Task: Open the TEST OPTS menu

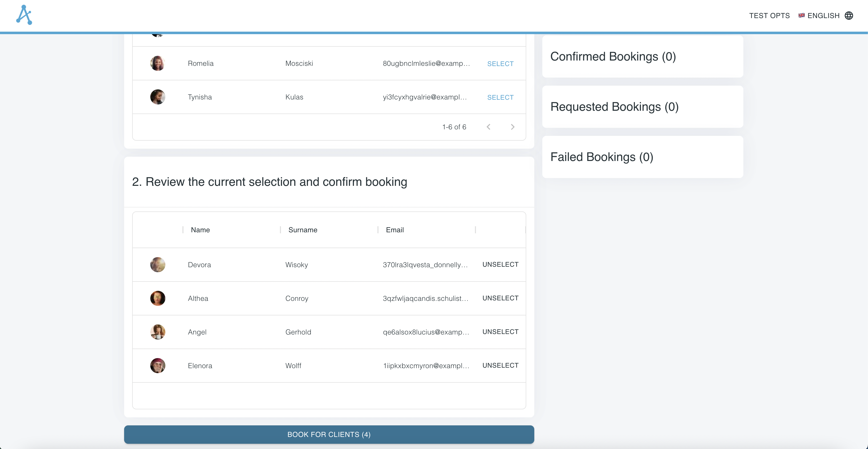Action: click(769, 16)
